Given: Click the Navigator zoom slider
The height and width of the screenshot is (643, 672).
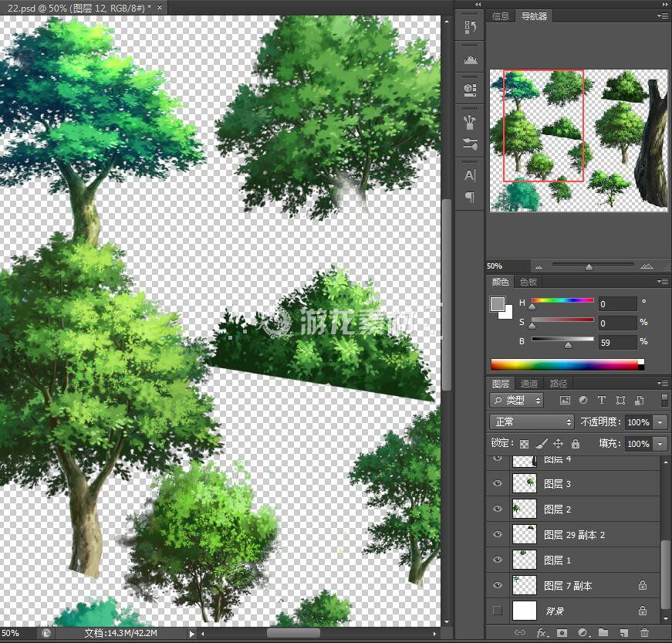Looking at the screenshot, I should (593, 266).
